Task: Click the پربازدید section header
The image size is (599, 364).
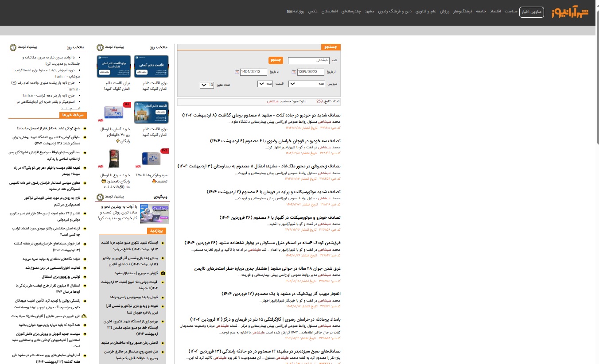Action: pyautogui.click(x=157, y=231)
